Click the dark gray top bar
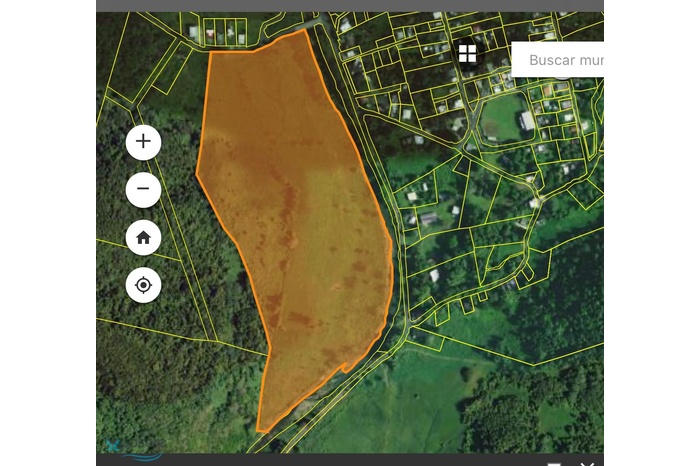 pos(350,5)
